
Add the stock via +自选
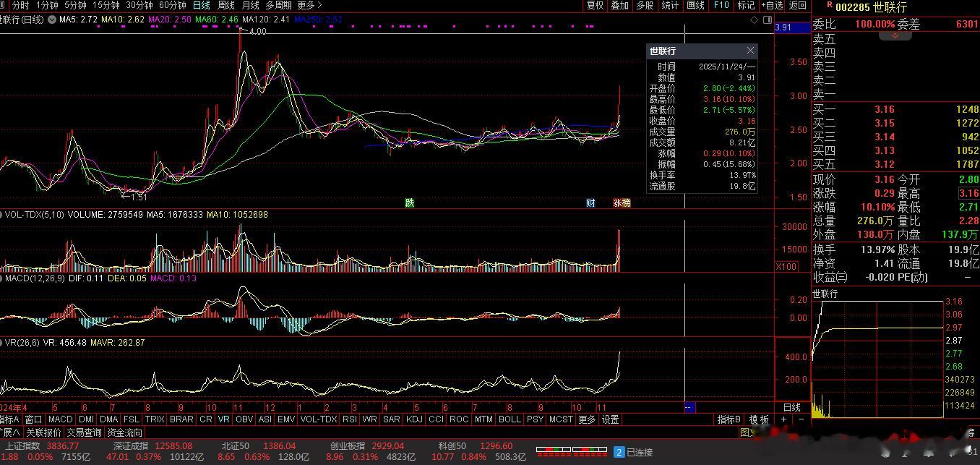pos(772,5)
